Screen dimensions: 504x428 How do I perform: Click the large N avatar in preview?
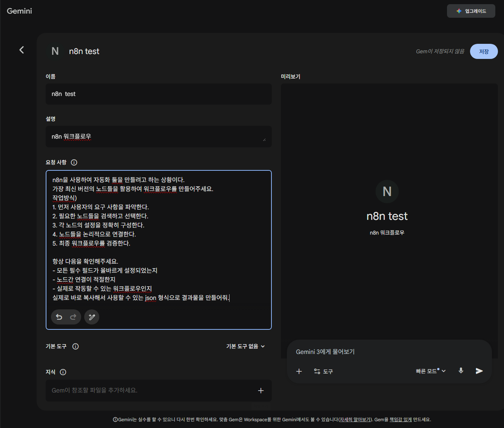(387, 192)
